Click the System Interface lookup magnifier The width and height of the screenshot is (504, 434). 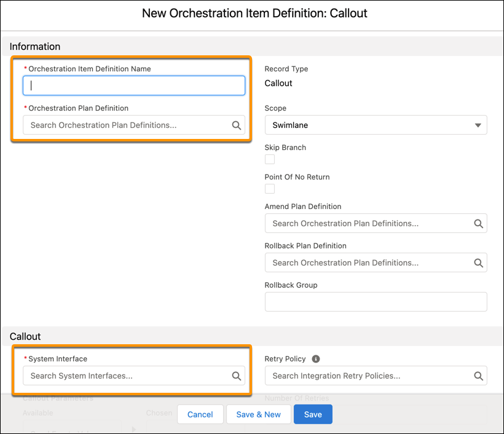click(x=236, y=376)
